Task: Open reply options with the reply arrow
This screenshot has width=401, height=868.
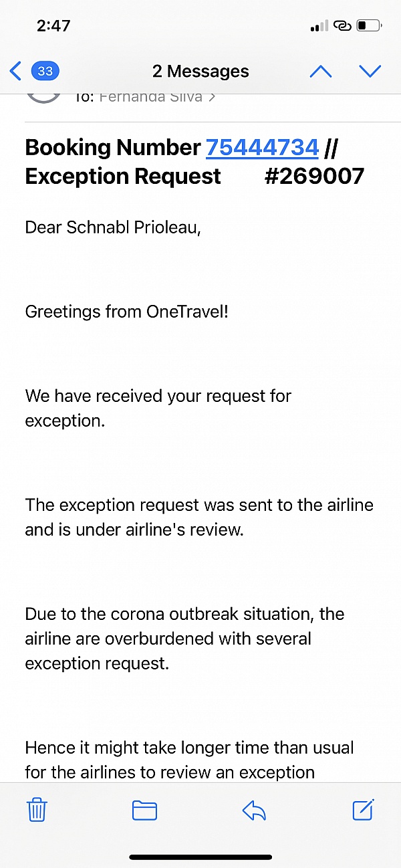Action: point(254,810)
